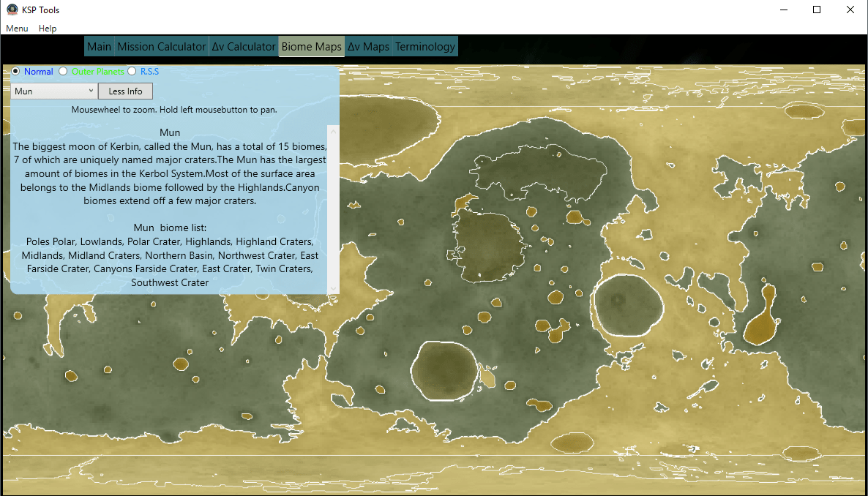This screenshot has width=868, height=496.
Task: Click the scroll down arrow on the info panel
Action: pos(333,287)
